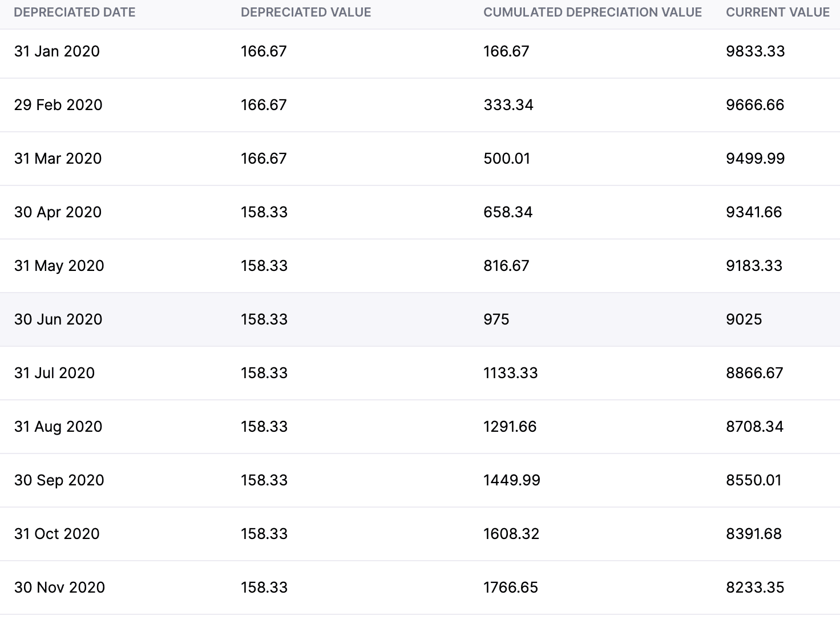Click cumulated depreciation value 1133.33

click(510, 373)
